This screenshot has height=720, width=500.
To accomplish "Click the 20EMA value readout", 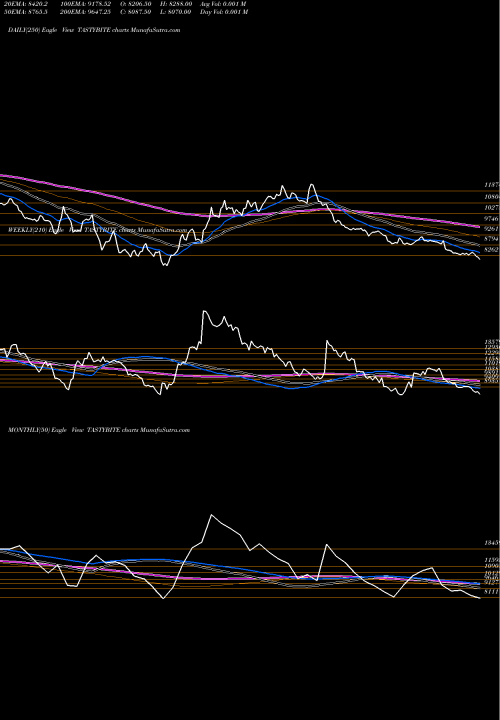I will 28,4.
